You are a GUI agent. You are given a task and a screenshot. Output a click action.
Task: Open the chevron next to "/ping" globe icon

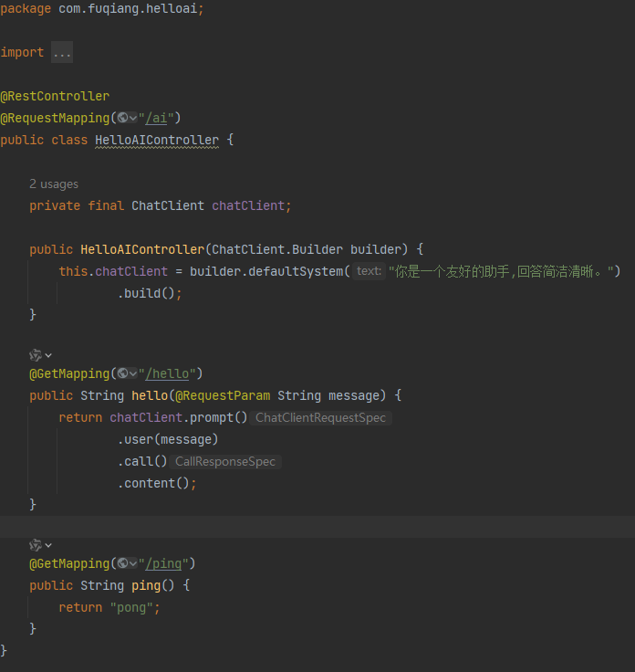[x=133, y=563]
